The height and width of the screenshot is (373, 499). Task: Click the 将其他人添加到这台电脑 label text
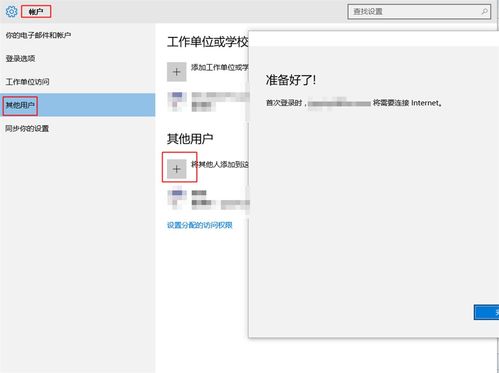point(220,164)
